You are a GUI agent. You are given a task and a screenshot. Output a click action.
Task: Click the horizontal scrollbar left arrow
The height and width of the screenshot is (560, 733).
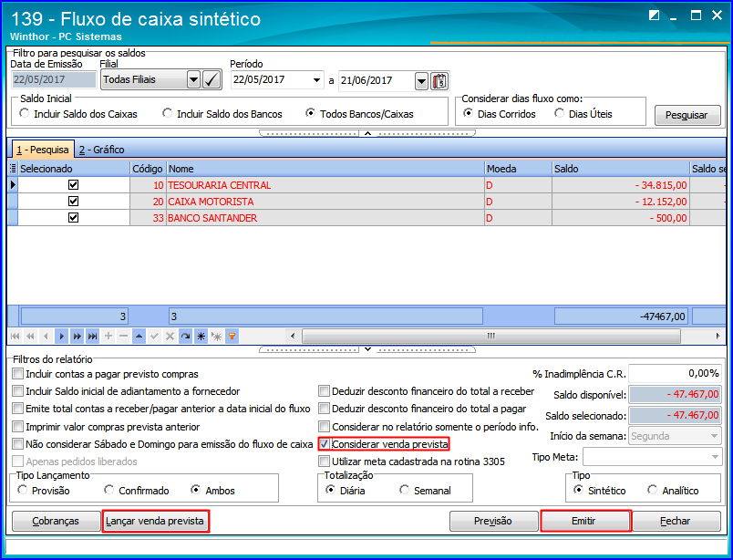pyautogui.click(x=293, y=336)
